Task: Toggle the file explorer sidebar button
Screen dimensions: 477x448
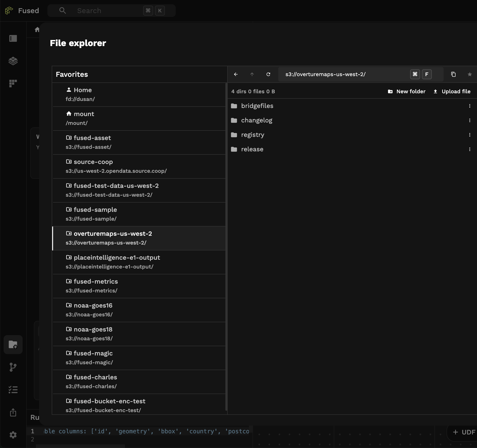Action: [x=13, y=344]
